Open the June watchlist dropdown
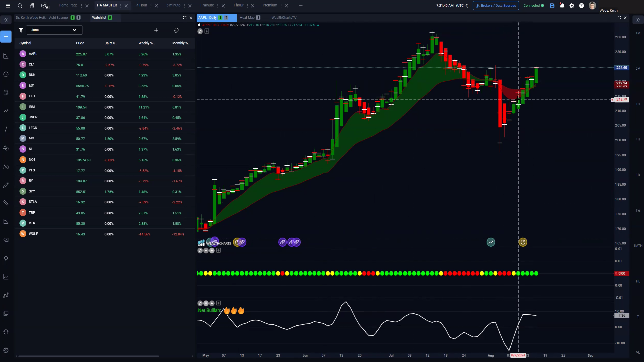 54,30
